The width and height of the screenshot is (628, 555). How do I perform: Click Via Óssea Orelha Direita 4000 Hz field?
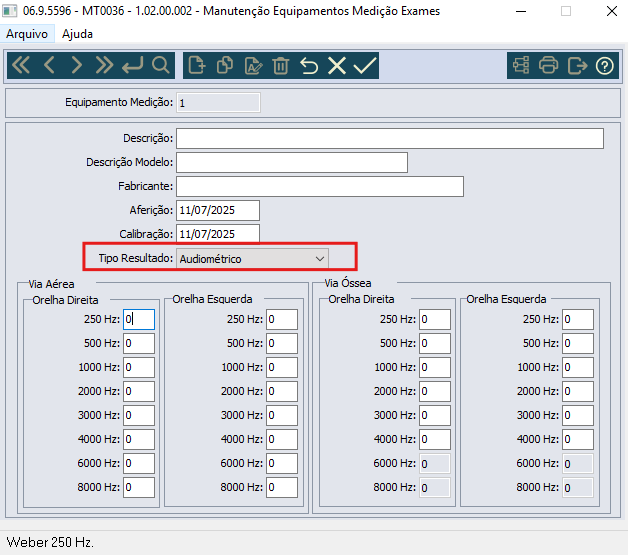pos(435,439)
